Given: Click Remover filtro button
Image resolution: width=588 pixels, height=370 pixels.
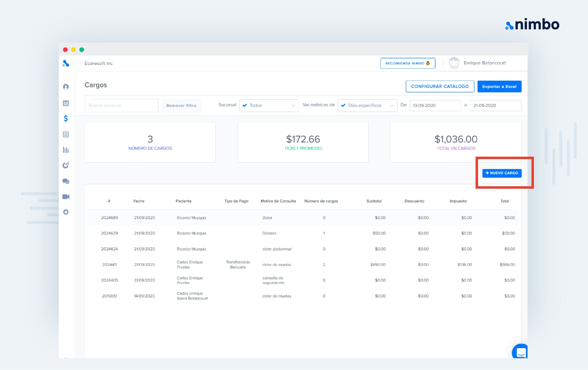Looking at the screenshot, I should coord(181,106).
